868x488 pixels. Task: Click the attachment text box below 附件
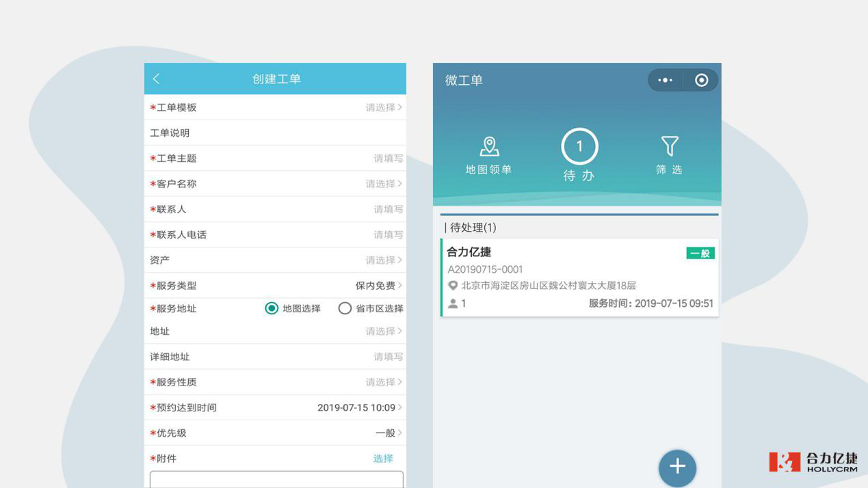tap(276, 479)
